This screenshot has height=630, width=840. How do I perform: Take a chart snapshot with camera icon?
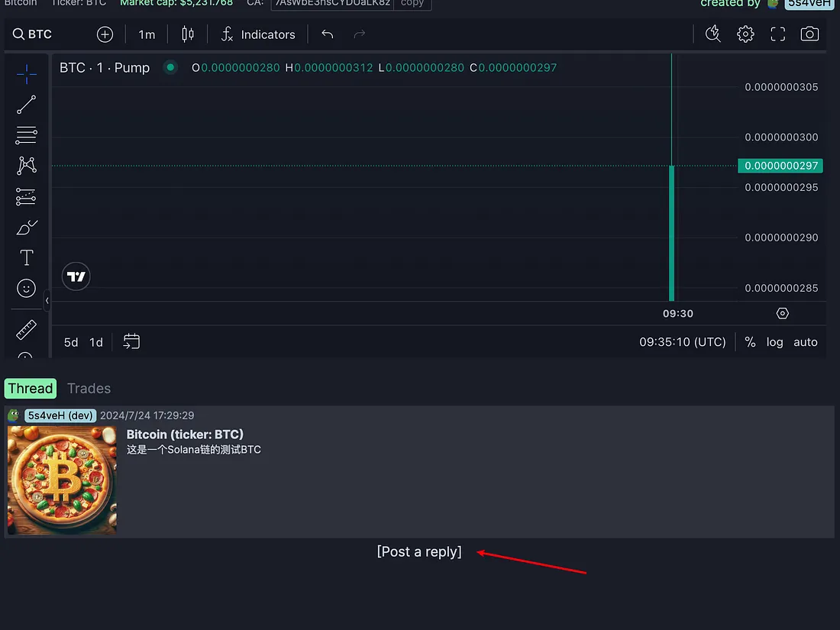[x=809, y=34]
